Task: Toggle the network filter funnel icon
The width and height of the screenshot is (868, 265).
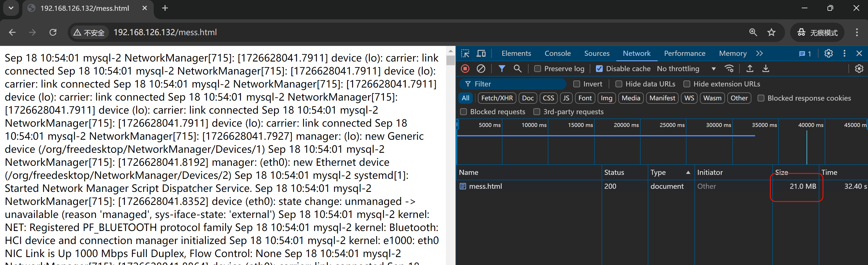Action: 501,69
